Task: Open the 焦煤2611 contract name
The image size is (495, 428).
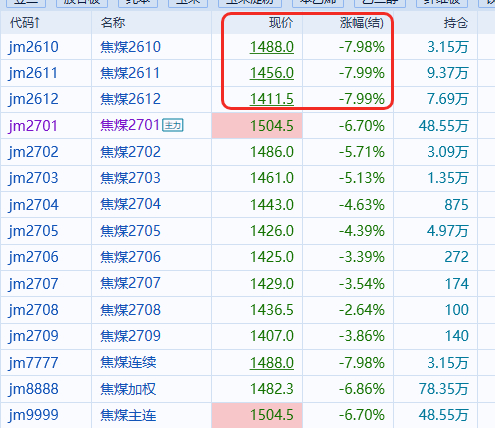Action: click(130, 73)
